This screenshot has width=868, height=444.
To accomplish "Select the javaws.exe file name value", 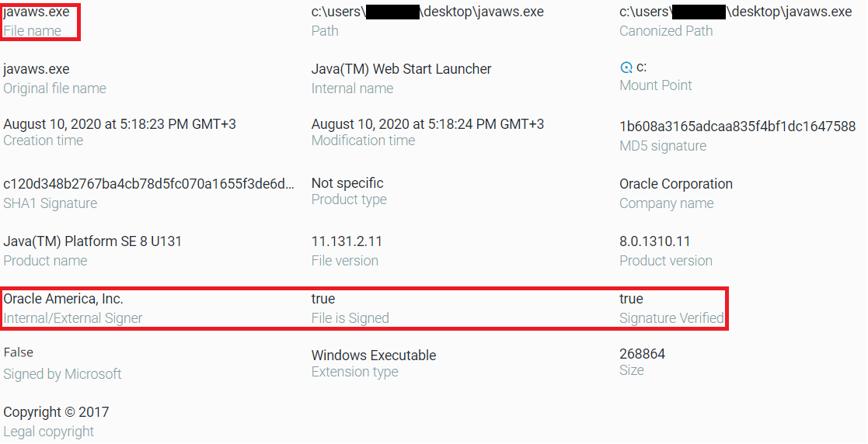I will 37,12.
